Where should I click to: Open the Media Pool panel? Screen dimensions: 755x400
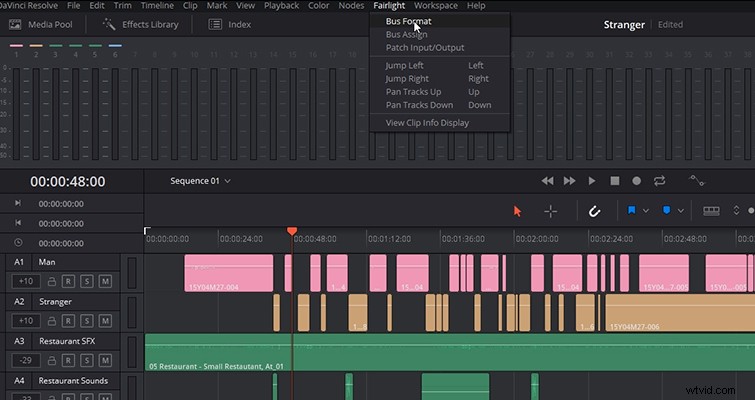pyautogui.click(x=41, y=25)
